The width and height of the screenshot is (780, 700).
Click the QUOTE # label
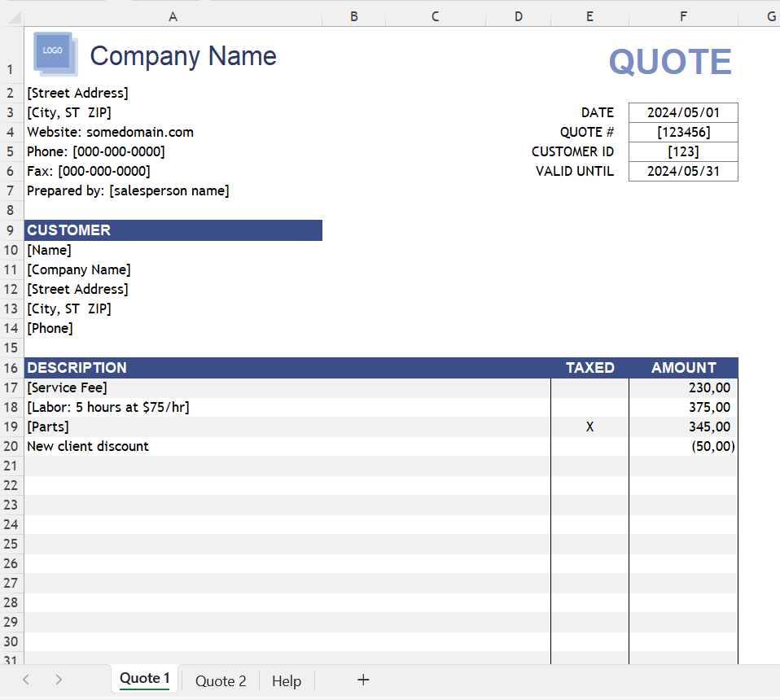point(587,132)
